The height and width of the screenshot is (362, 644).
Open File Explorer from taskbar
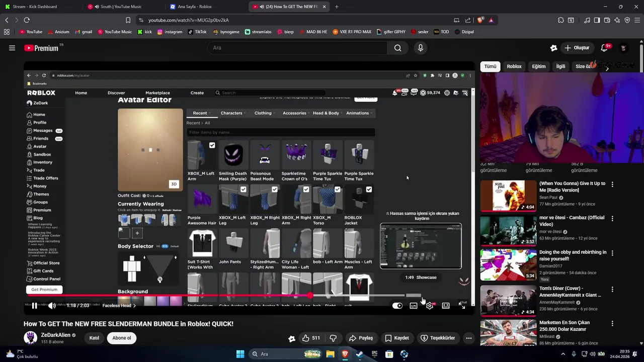(330, 354)
